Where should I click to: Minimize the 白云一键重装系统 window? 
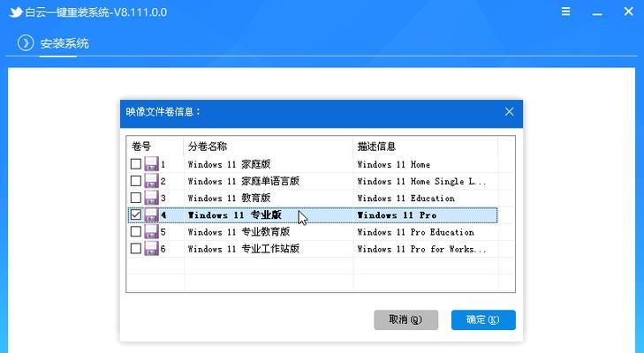[597, 14]
